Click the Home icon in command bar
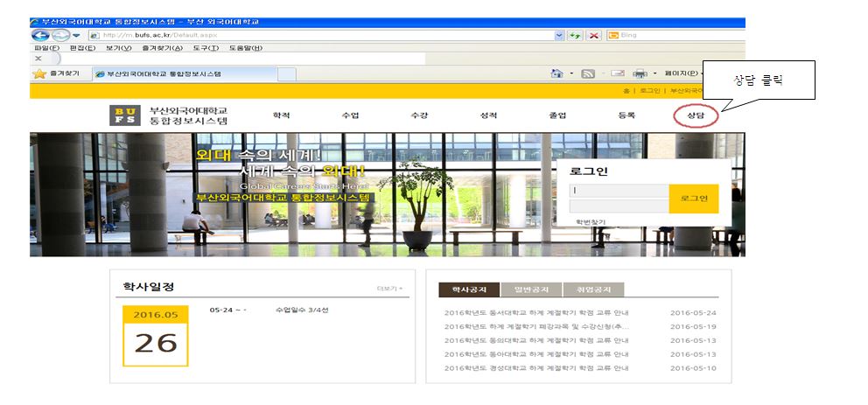This screenshot has height=405, width=868. [x=556, y=73]
